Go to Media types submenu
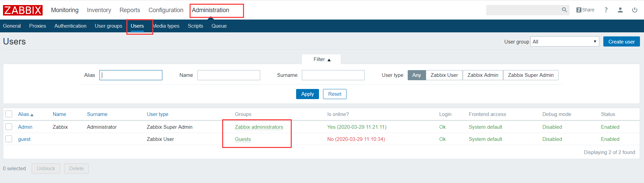This screenshot has width=644, height=183. coord(166,26)
